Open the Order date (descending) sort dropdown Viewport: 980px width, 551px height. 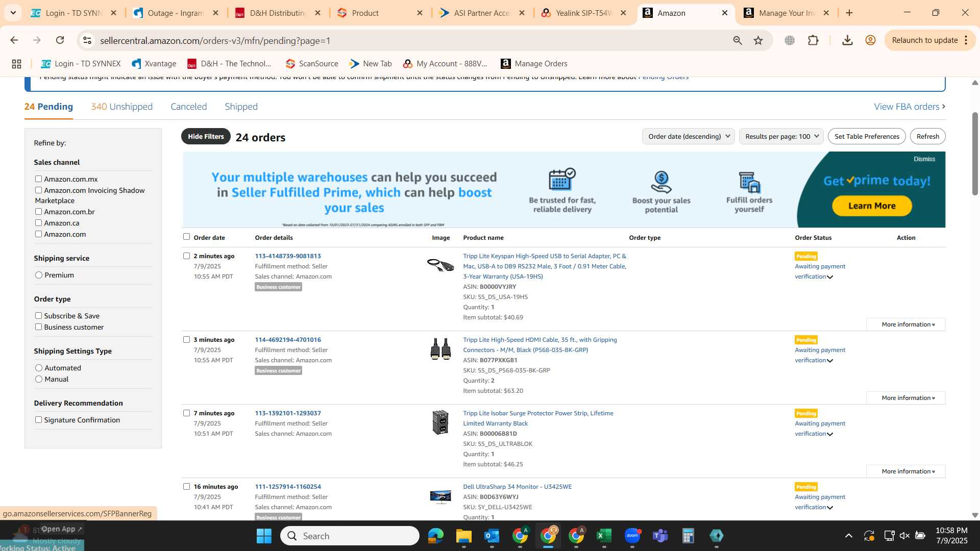tap(688, 136)
